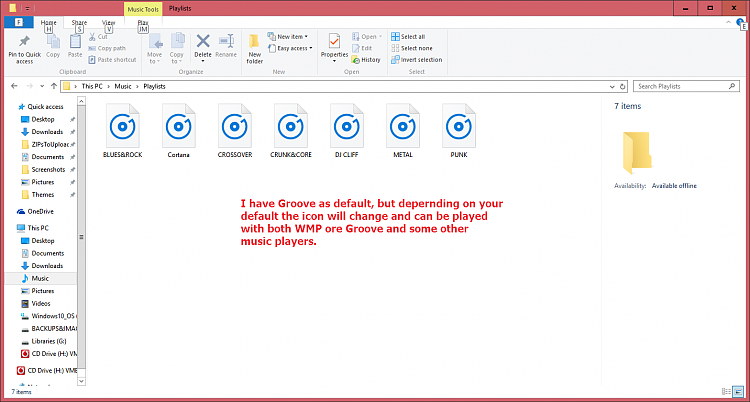Select Videos in navigation pane

(x=40, y=303)
